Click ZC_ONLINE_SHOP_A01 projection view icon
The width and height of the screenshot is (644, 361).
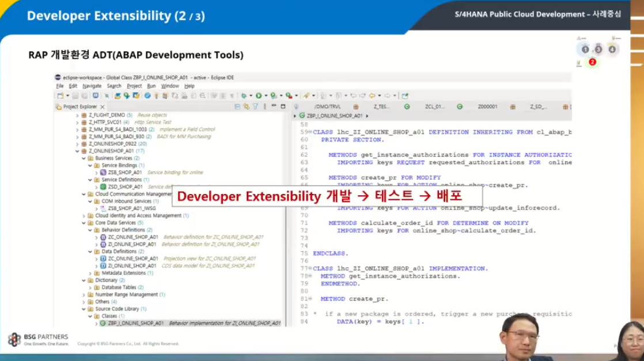click(x=104, y=259)
